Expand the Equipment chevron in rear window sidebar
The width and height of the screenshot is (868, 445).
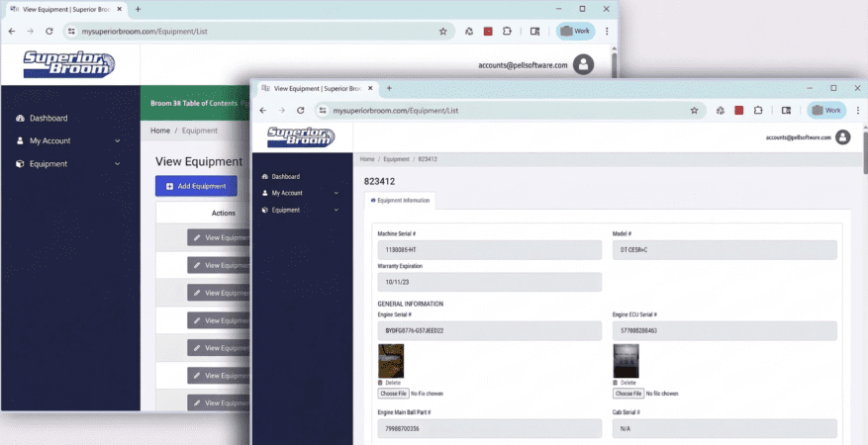pos(117,164)
